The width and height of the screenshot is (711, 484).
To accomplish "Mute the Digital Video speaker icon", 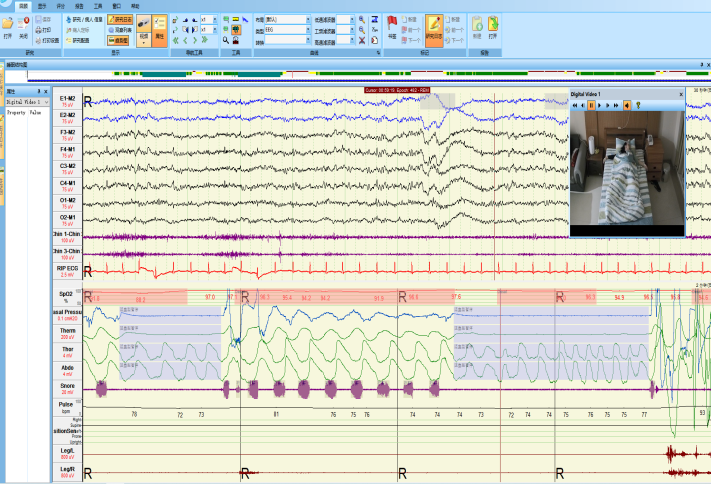I will 629,104.
